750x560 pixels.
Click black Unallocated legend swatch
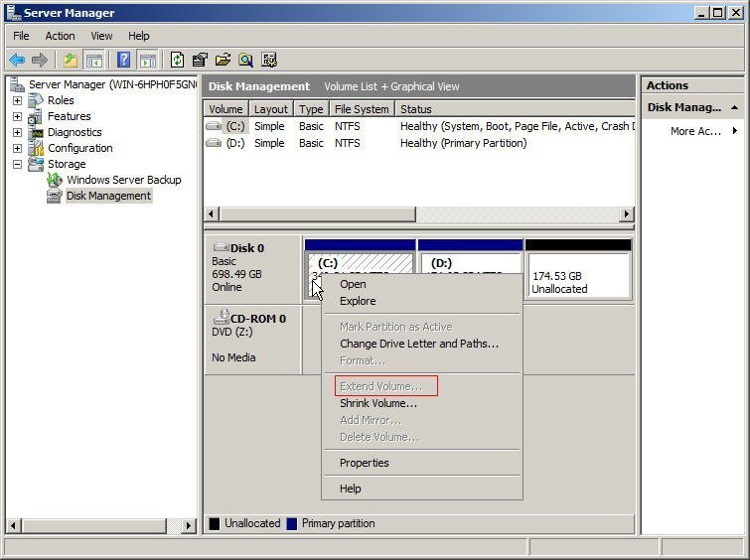coord(215,523)
